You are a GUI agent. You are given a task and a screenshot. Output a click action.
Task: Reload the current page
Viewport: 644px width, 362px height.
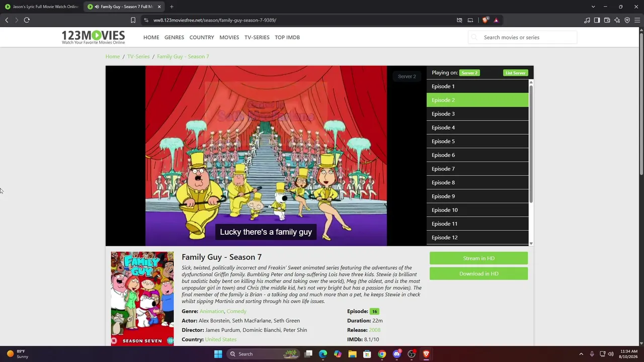[27, 20]
